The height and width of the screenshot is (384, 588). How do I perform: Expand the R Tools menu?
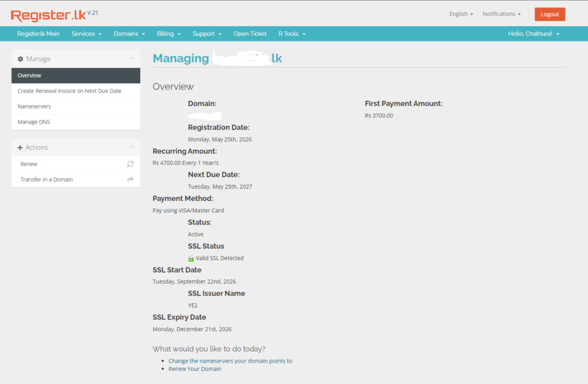pos(292,34)
